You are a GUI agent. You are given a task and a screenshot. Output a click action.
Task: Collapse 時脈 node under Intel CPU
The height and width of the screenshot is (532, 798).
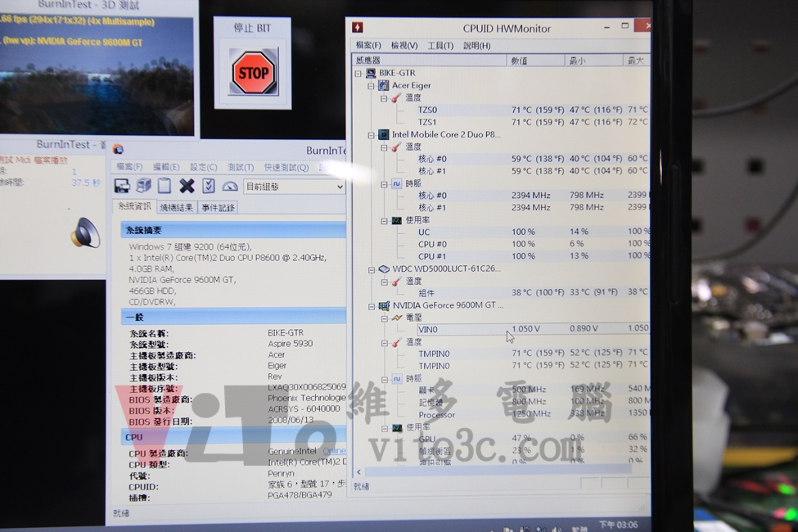[x=384, y=184]
